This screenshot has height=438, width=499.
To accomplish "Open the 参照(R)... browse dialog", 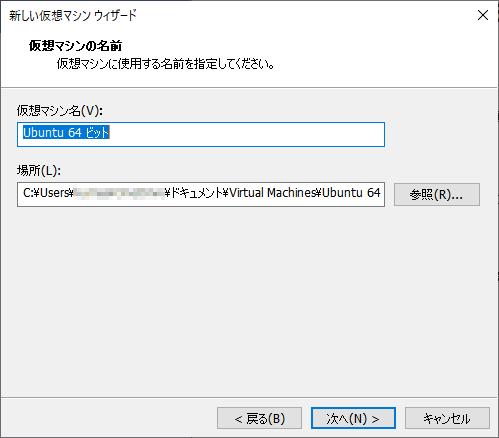I will tap(437, 194).
